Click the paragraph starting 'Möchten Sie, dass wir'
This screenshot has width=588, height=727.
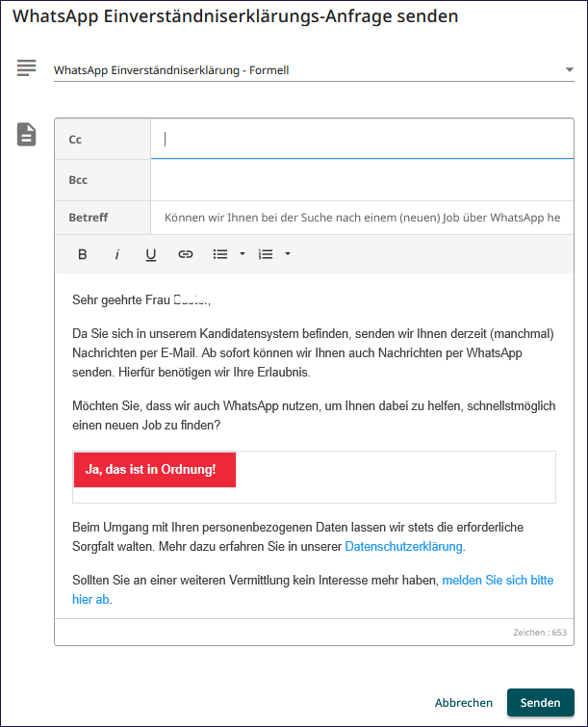(314, 415)
